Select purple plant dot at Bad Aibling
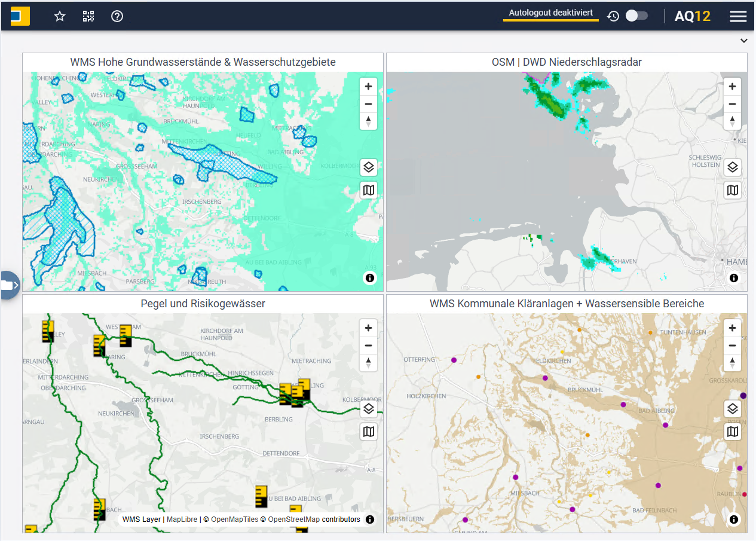The width and height of the screenshot is (756, 541). (x=665, y=425)
